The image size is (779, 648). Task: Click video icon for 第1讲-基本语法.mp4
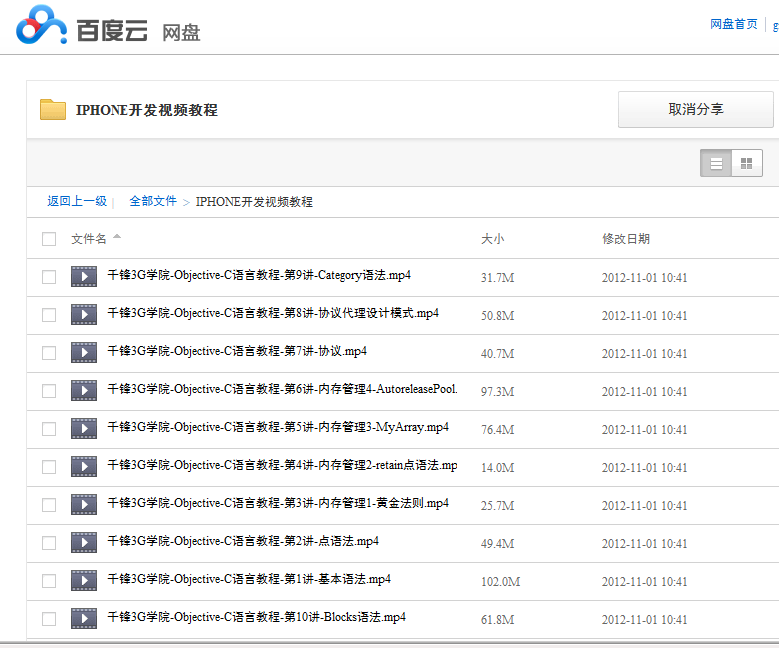(84, 580)
